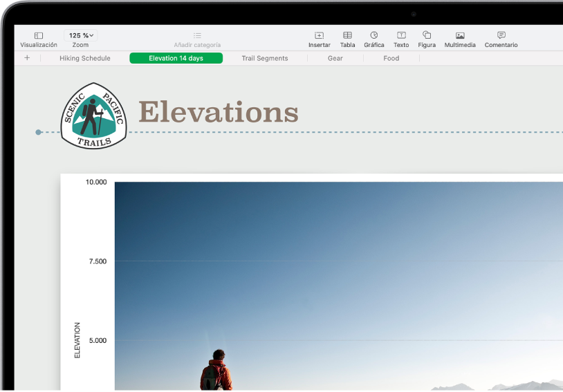This screenshot has height=392, width=563.
Task: Open the Figura shapes menu
Action: 427,35
